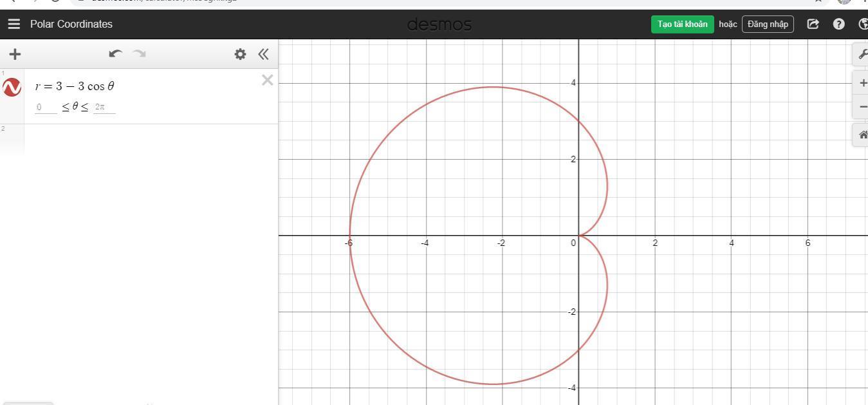Open the language globe menu
Viewport: 868px width, 405px height.
[x=863, y=24]
